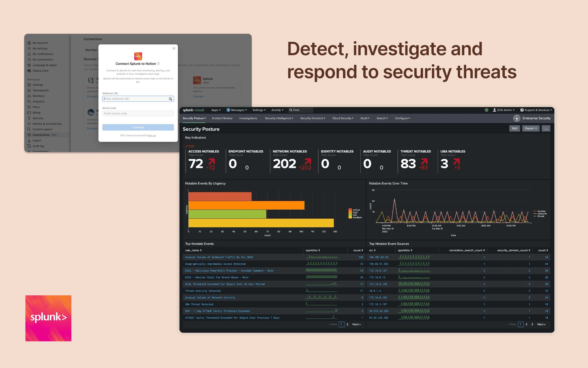Click the Splunk logo in the connect dialog

tap(138, 56)
